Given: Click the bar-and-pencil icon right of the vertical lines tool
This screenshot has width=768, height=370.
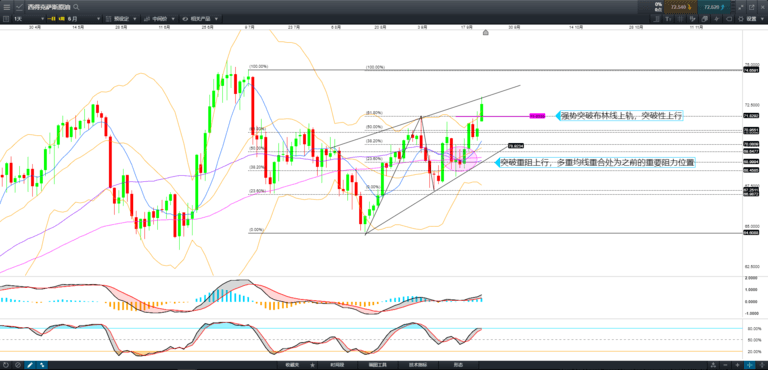Looking at the screenshot, I should (693, 19).
